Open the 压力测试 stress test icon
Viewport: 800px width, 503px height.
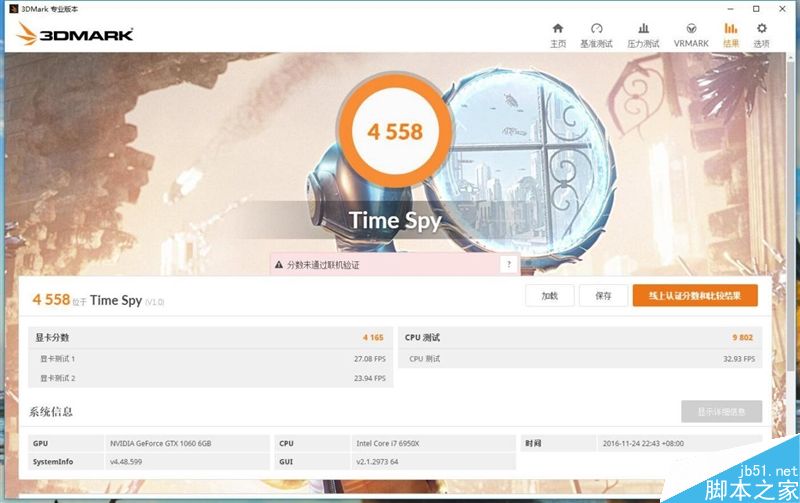coord(643,35)
